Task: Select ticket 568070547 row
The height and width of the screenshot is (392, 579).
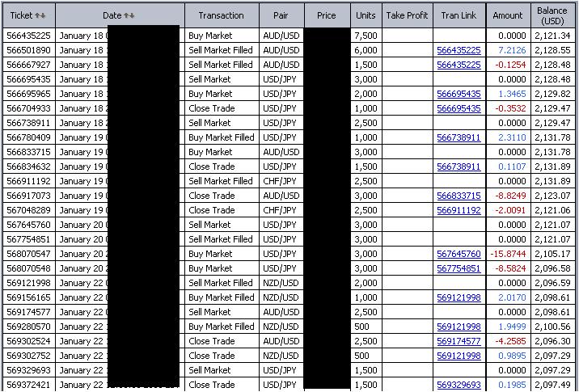Action: 28,254
